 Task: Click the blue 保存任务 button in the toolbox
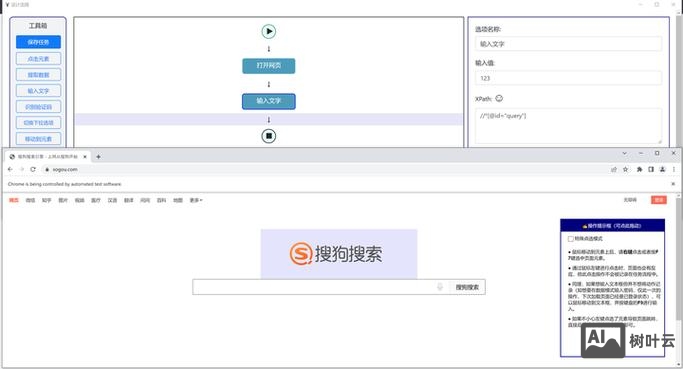38,42
